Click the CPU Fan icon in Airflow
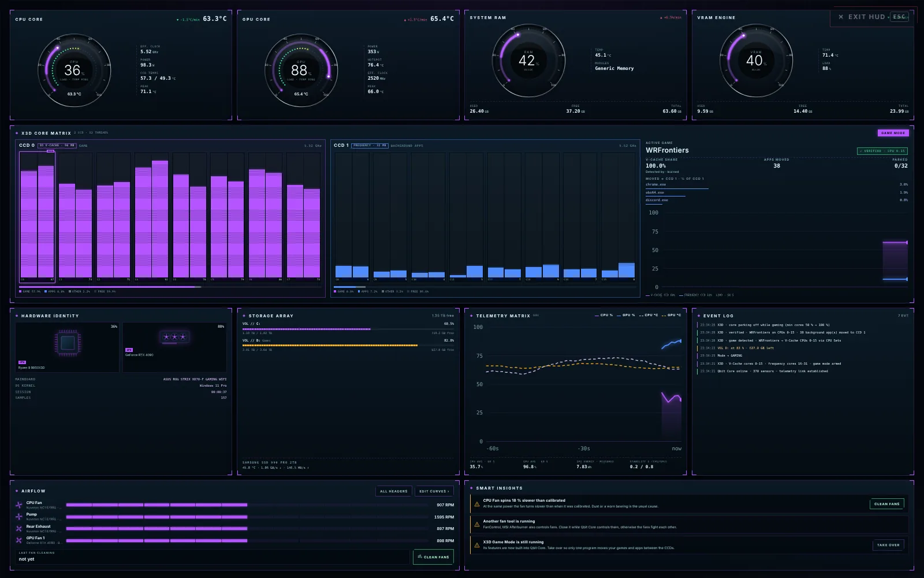Screen dimensions: 924x578 (x=19, y=505)
